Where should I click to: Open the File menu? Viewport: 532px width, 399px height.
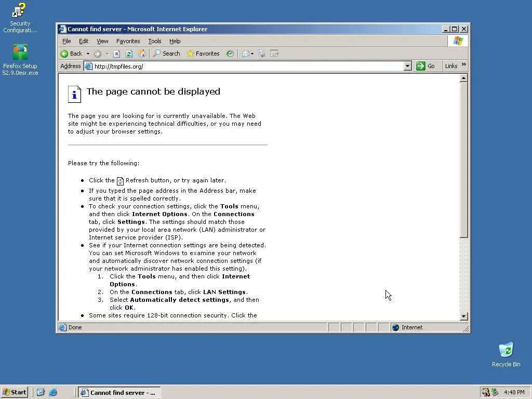(66, 41)
